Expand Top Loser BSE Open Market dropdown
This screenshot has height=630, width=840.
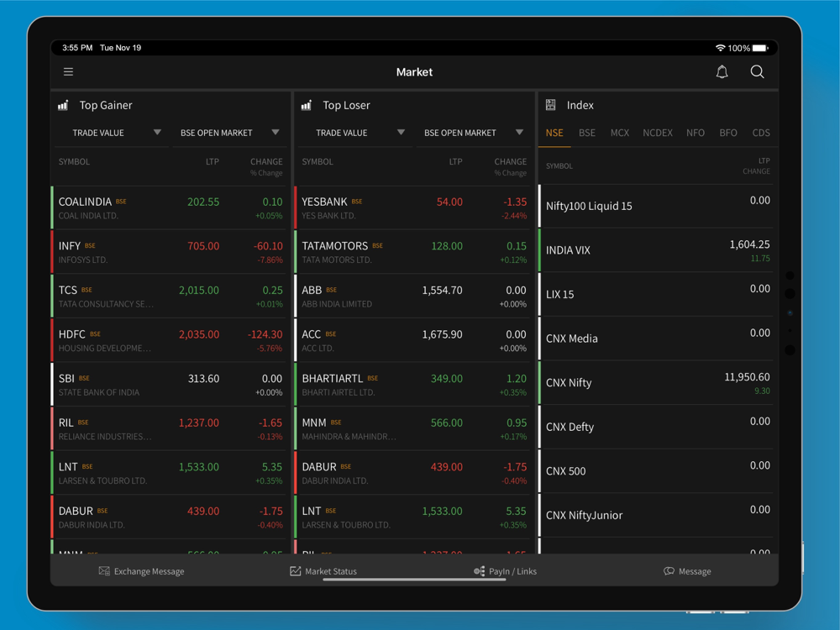[x=473, y=133]
